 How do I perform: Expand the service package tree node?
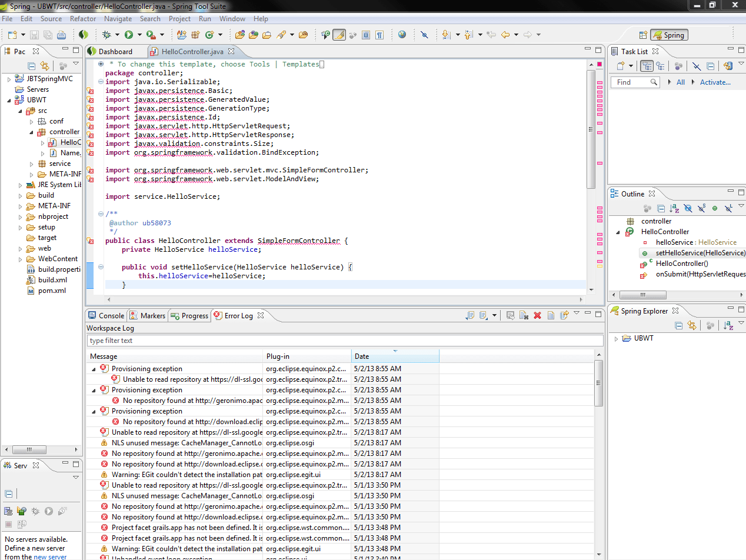click(32, 164)
